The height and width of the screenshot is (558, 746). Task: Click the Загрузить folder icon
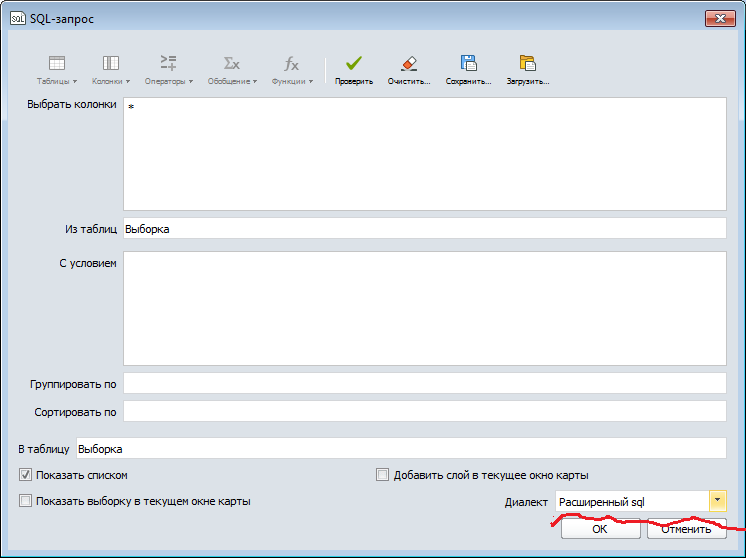point(528,63)
